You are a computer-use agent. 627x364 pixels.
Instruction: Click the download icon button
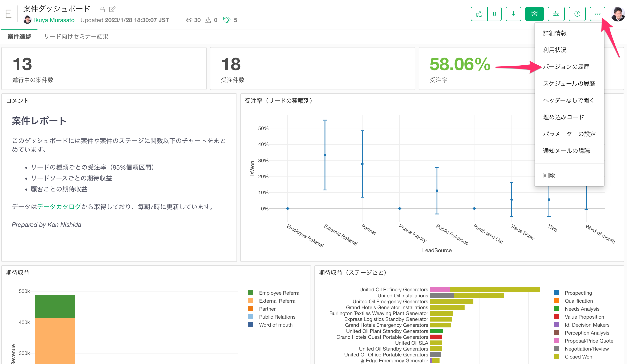[x=513, y=14]
